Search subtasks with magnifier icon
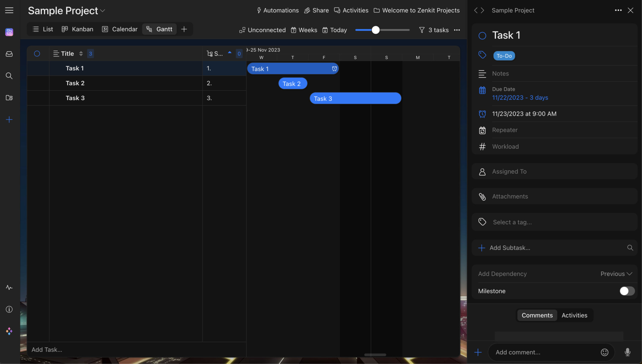642x364 pixels. (x=630, y=248)
